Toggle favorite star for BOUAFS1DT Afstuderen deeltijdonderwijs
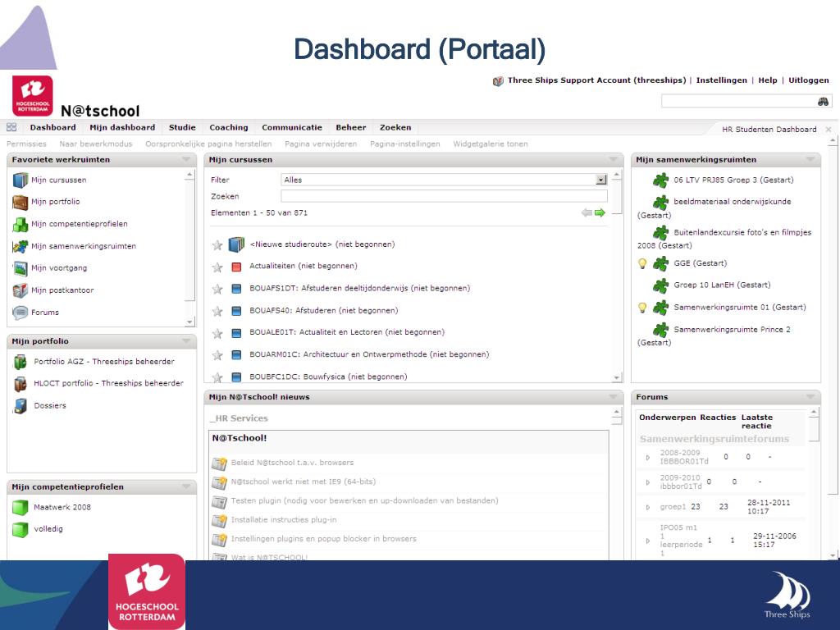The height and width of the screenshot is (630, 840). [217, 290]
